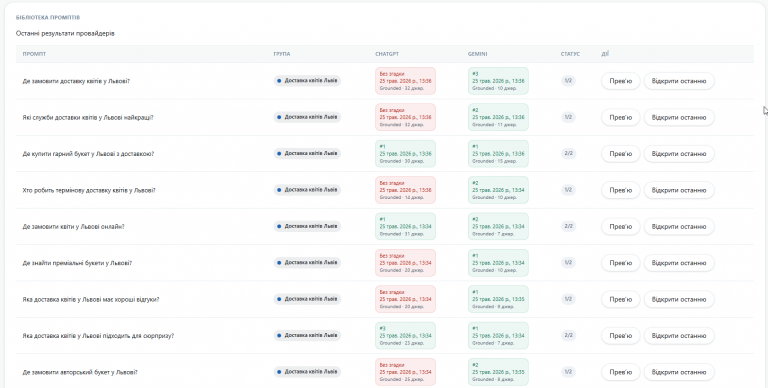
Task: Select prompt 'Де знайти преміальні букети у Львові?'
Action: (77, 263)
